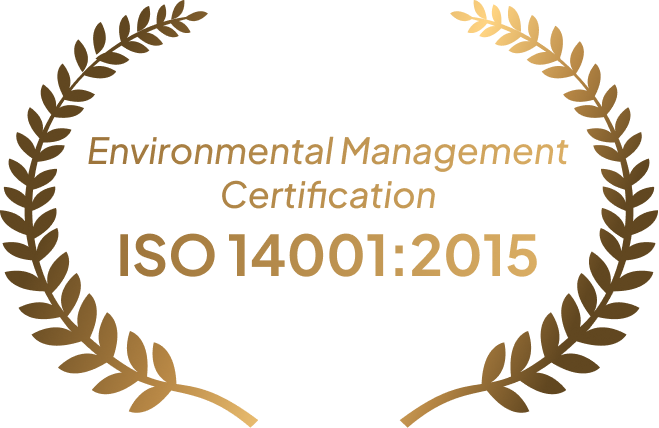Viewport: 659px width, 428px height.
Task: Click the word Certification
Action: click(328, 196)
